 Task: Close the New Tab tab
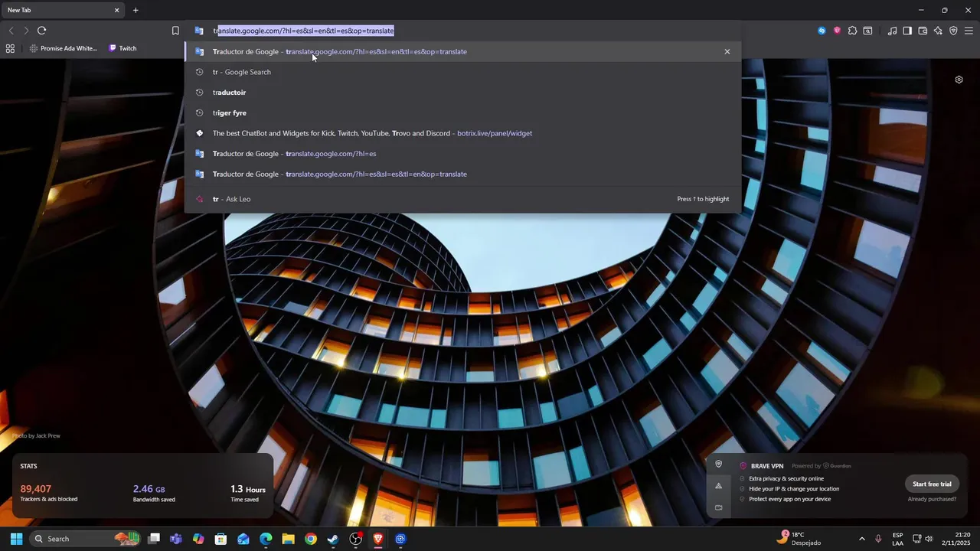click(117, 10)
